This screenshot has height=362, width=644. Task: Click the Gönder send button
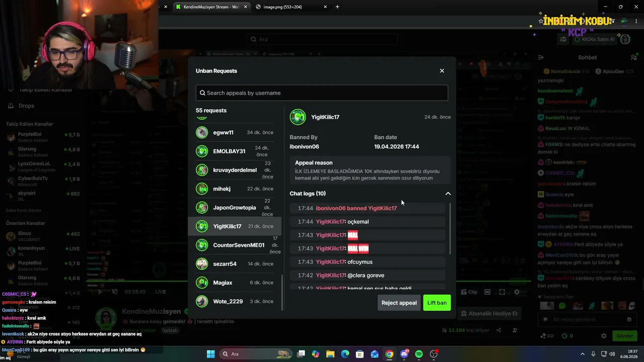pyautogui.click(x=624, y=336)
